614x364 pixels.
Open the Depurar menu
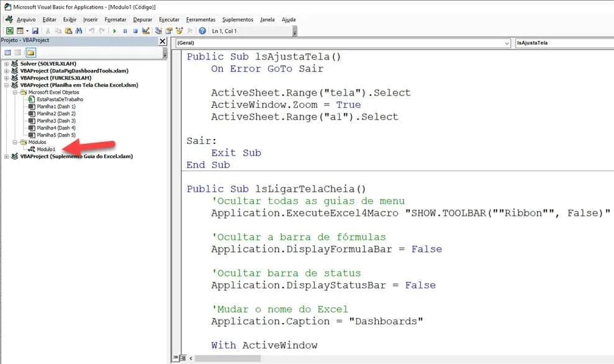[x=143, y=20]
